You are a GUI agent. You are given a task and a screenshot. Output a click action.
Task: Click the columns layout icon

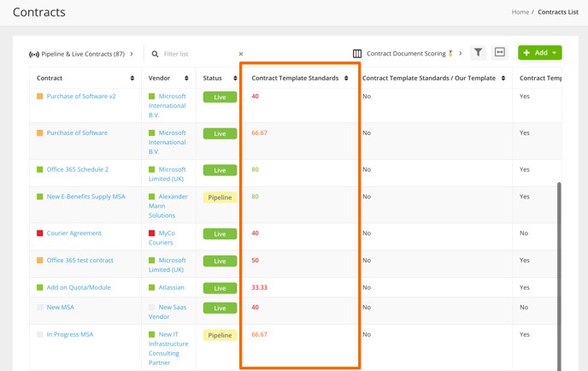(357, 54)
